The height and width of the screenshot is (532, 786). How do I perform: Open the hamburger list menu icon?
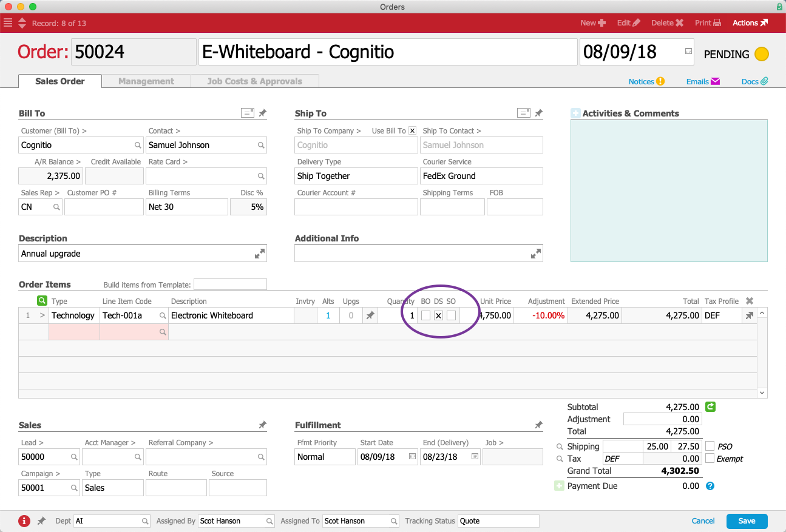click(x=8, y=23)
